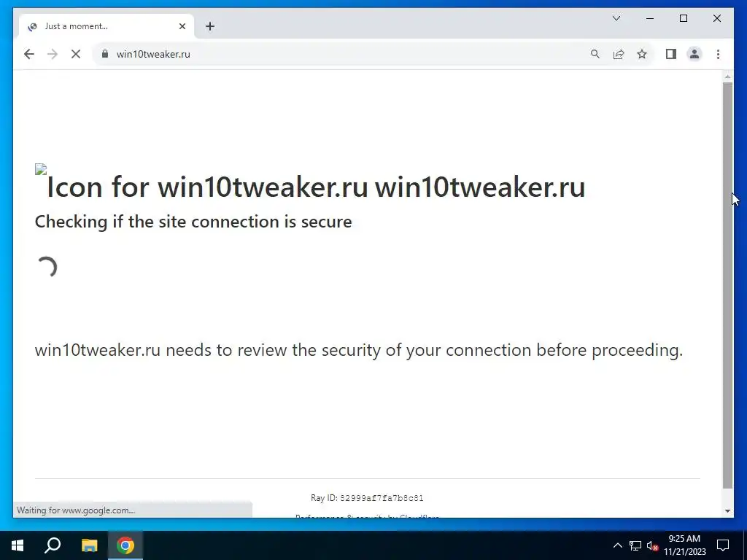Open File Explorer from the taskbar
The height and width of the screenshot is (560, 747).
pos(90,545)
